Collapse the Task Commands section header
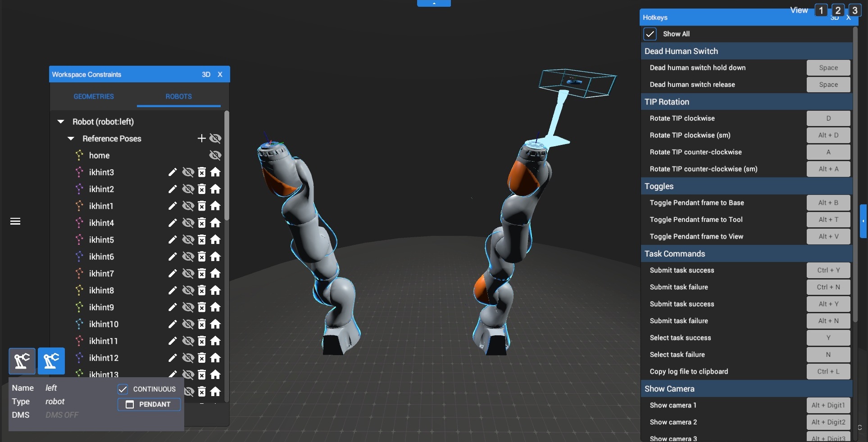 (746, 253)
